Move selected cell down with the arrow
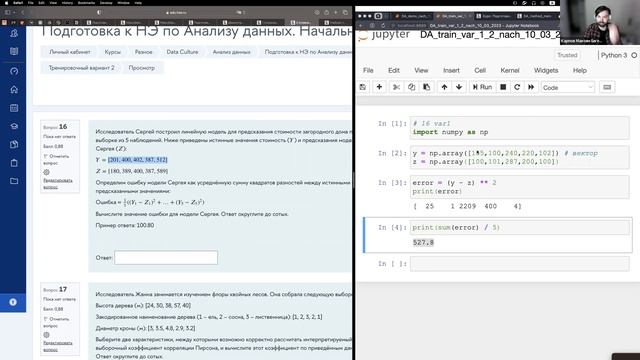This screenshot has height=360, width=640. point(459,87)
